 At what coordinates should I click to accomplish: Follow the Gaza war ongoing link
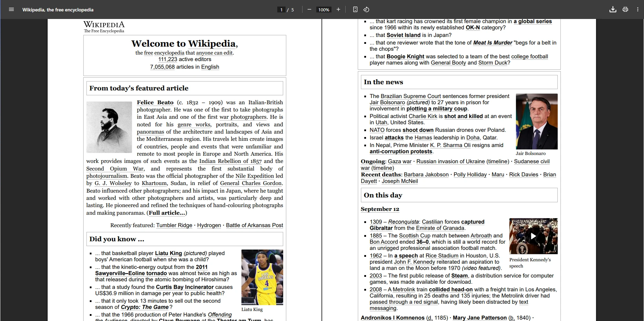tap(400, 162)
